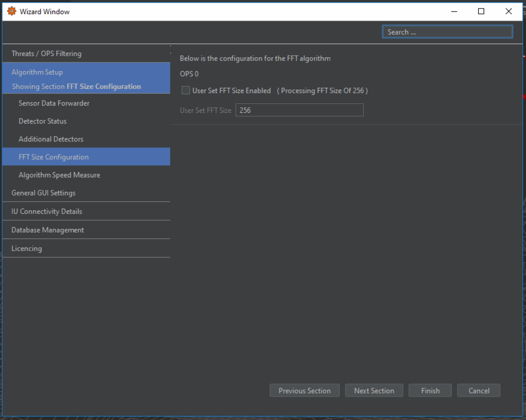This screenshot has height=420, width=526.
Task: Enable the User Set FFT Size checkbox
Action: [186, 91]
